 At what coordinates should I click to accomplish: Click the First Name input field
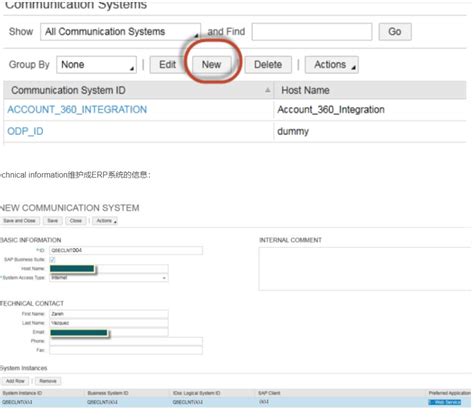(x=109, y=314)
